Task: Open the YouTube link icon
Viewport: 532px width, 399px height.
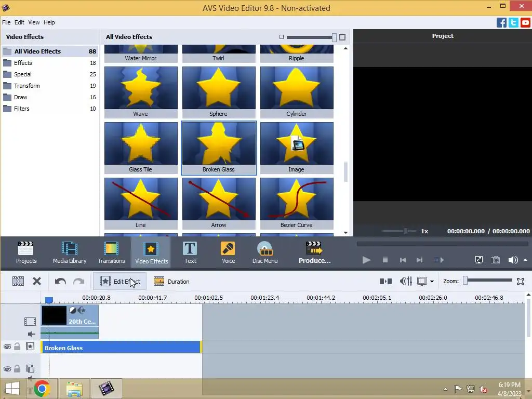Action: 525,23
